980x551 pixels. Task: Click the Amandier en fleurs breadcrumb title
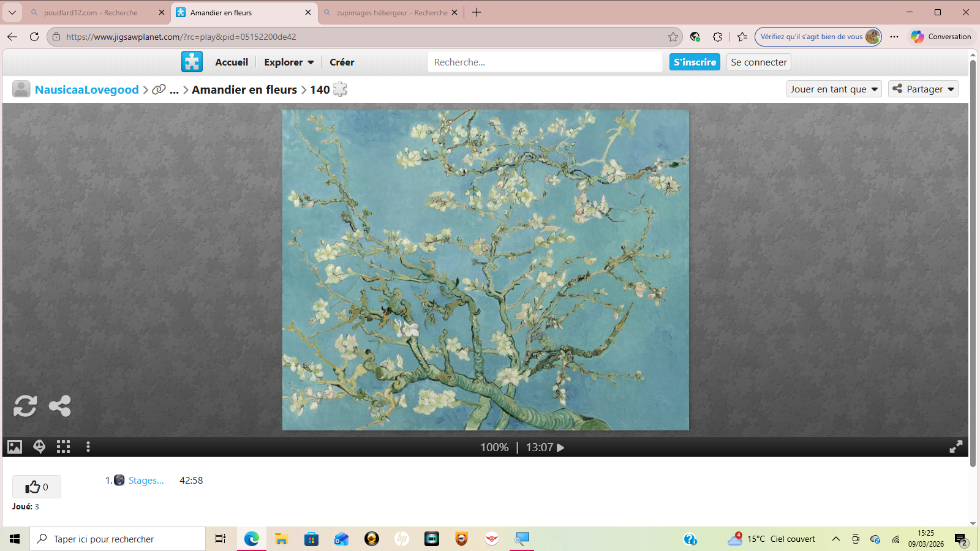[x=244, y=89]
